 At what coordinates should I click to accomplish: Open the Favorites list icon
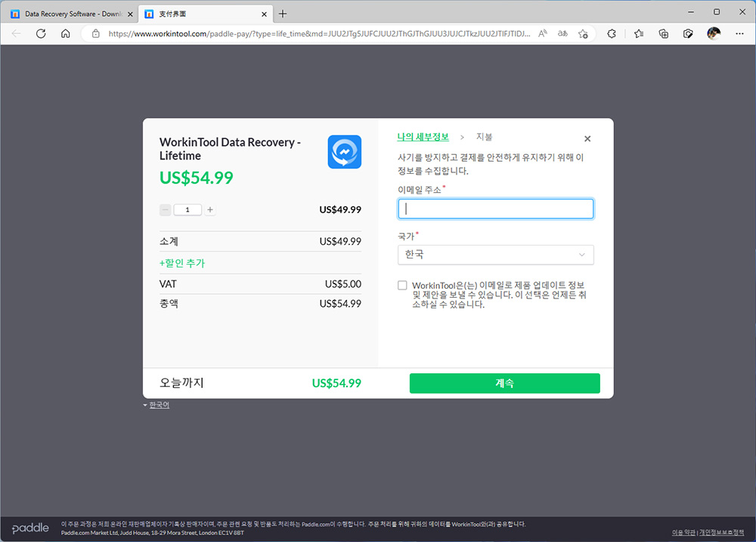point(639,34)
